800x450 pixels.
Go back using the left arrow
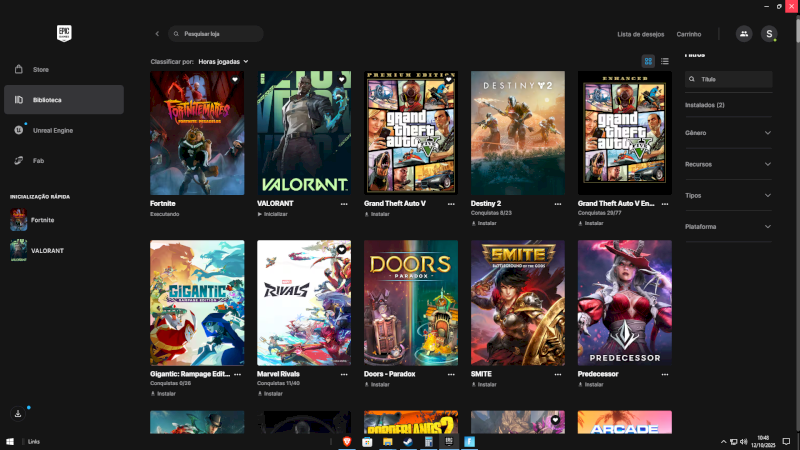click(157, 34)
